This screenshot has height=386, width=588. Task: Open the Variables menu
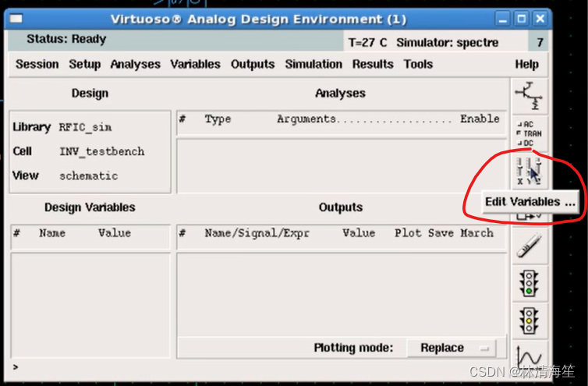coord(196,64)
